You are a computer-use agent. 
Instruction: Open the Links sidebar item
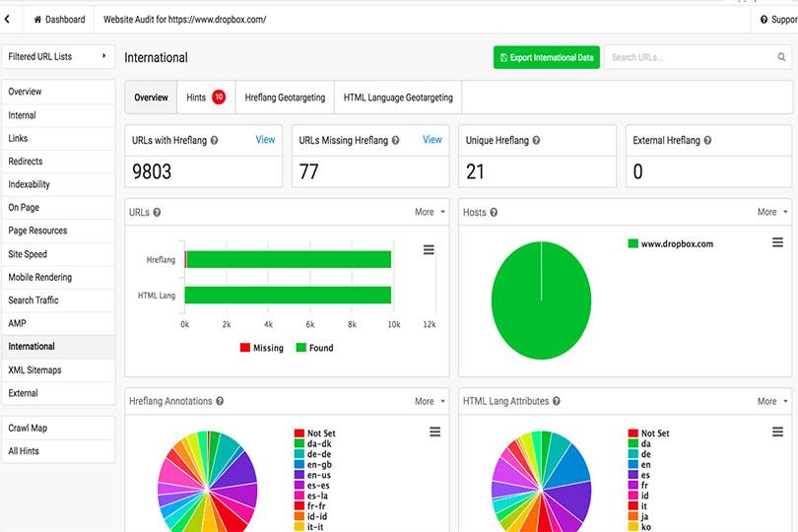58,138
